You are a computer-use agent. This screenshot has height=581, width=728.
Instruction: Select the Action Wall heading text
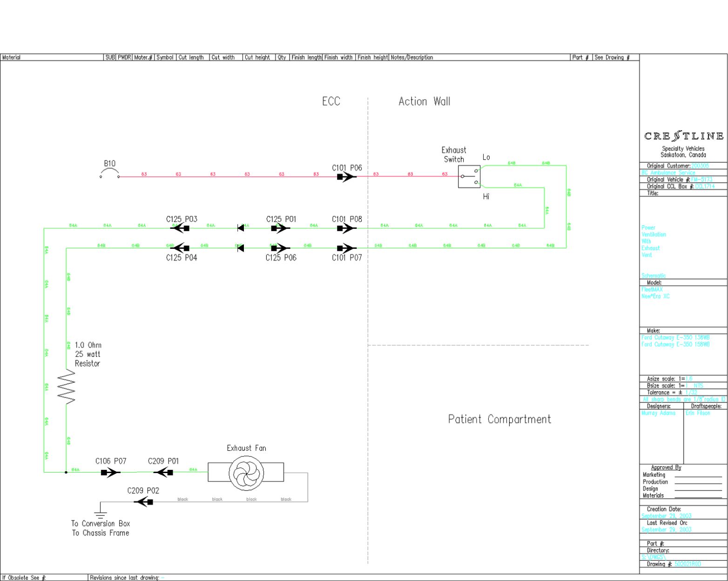click(x=424, y=101)
